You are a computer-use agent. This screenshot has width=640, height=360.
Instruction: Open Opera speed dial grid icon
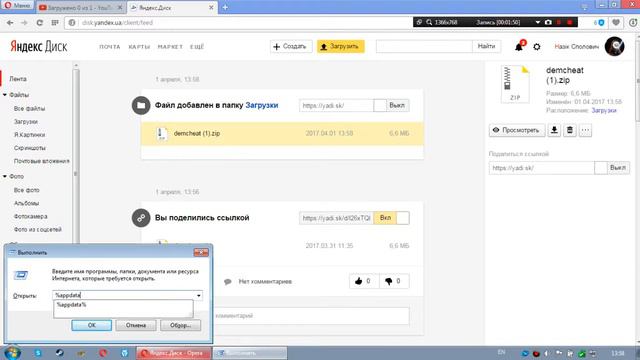55,23
